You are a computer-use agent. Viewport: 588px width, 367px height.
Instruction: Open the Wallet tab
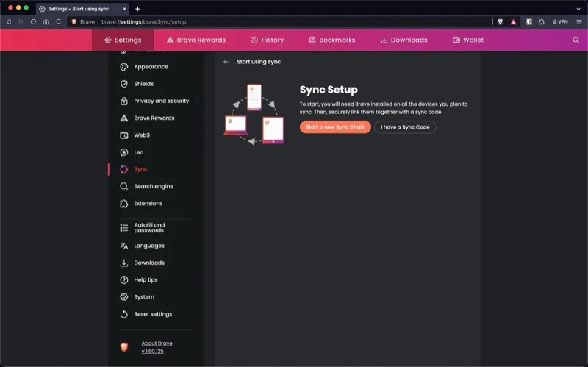(x=468, y=40)
